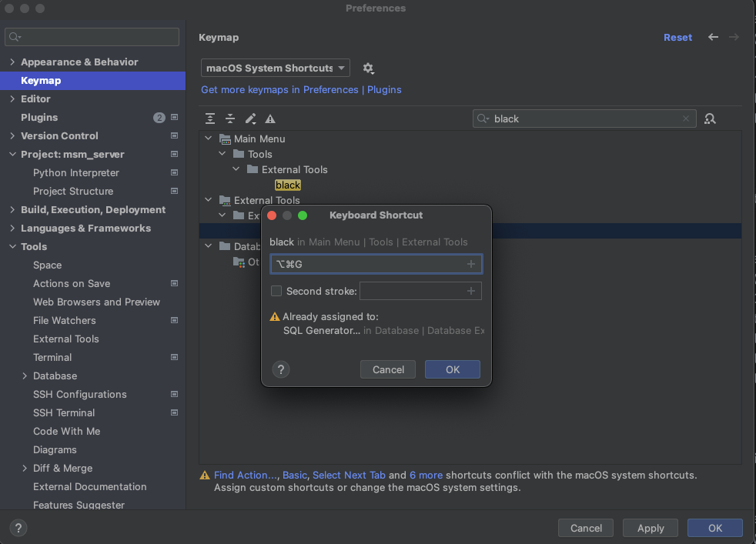
Task: Toggle the Project: msm_server section
Action: tap(12, 154)
